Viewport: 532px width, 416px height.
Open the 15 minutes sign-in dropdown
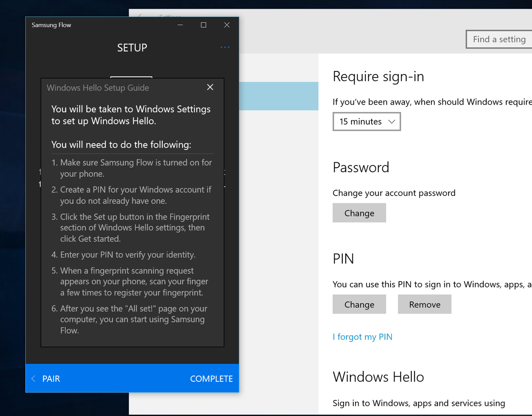(367, 122)
